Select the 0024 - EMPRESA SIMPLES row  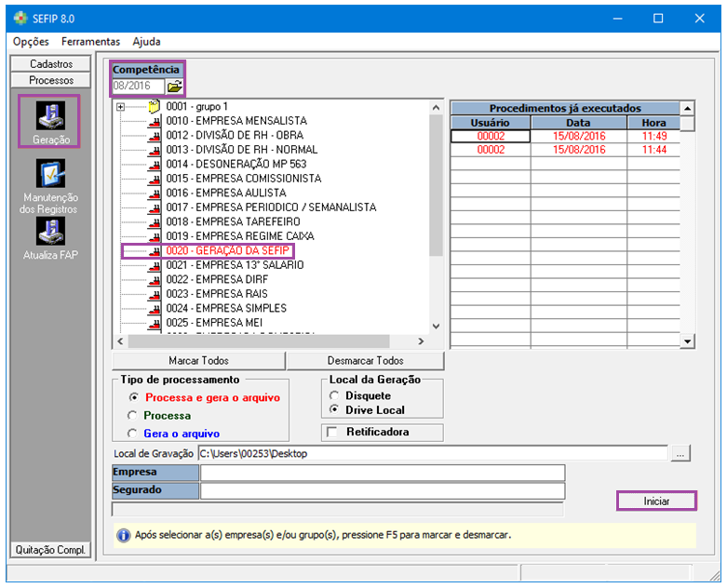[x=226, y=308]
